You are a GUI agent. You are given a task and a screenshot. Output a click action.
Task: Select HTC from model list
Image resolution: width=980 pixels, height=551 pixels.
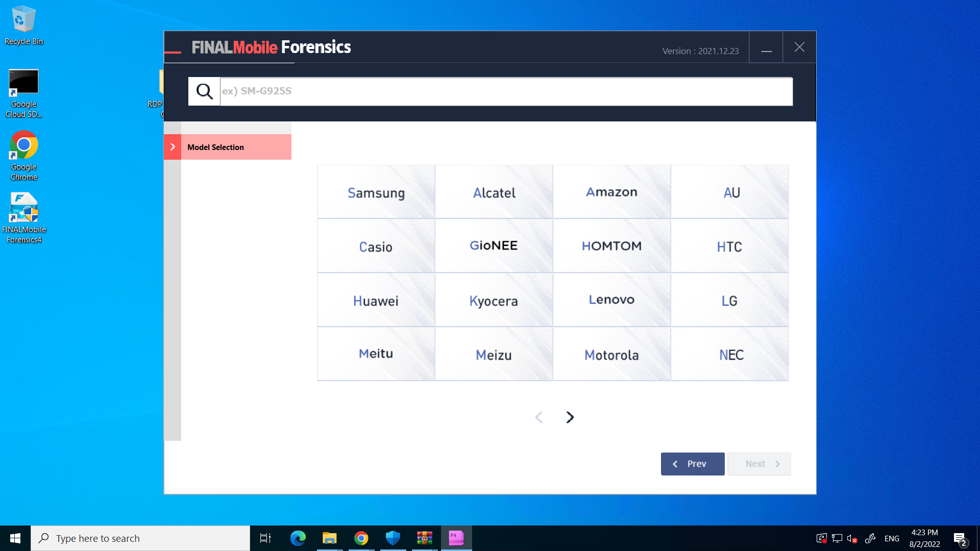coord(730,245)
